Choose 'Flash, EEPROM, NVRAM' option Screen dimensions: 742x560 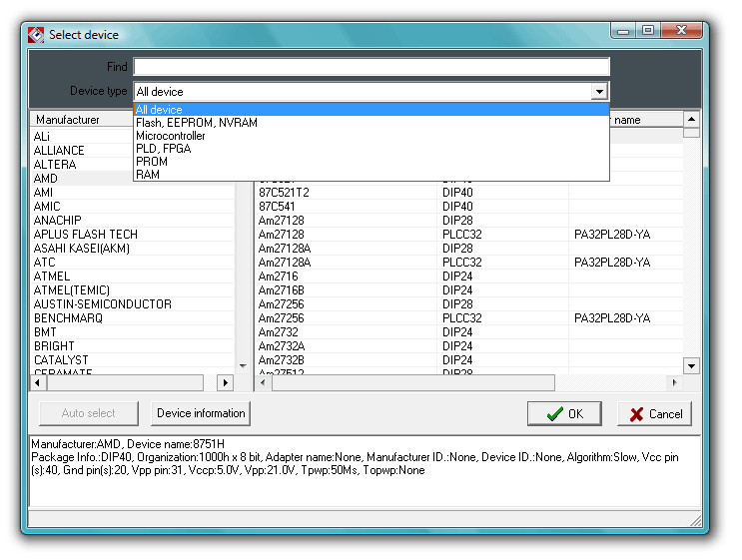click(x=371, y=123)
